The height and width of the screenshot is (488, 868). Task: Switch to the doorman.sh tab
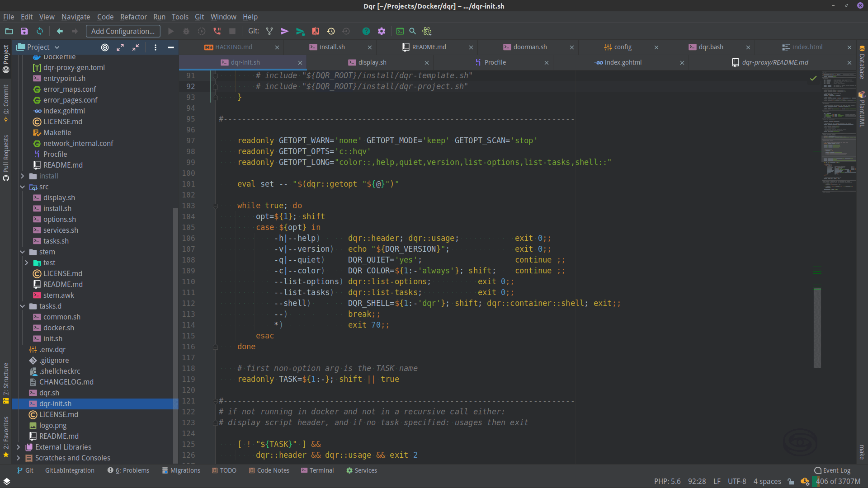pyautogui.click(x=529, y=47)
